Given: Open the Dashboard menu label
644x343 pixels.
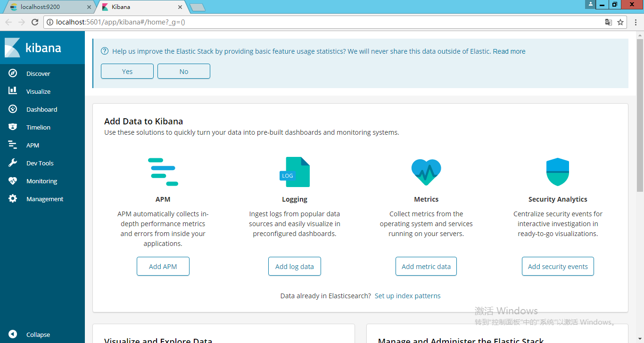Looking at the screenshot, I should pos(41,109).
